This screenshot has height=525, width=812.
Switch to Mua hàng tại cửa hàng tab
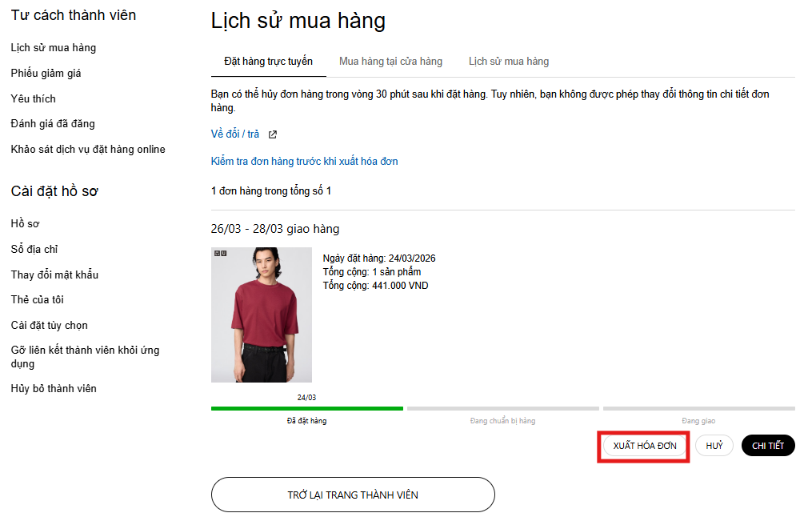tap(390, 62)
